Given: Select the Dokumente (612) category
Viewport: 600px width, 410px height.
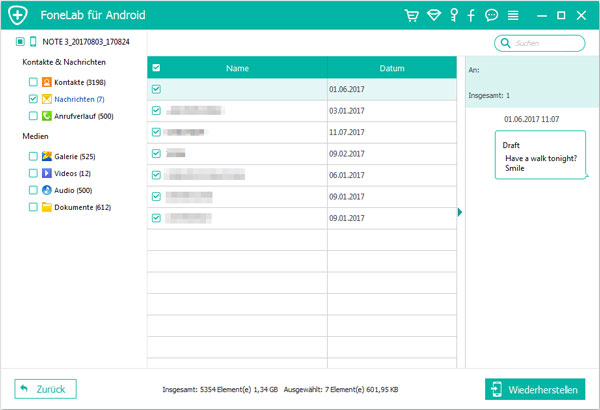Looking at the screenshot, I should pos(83,207).
